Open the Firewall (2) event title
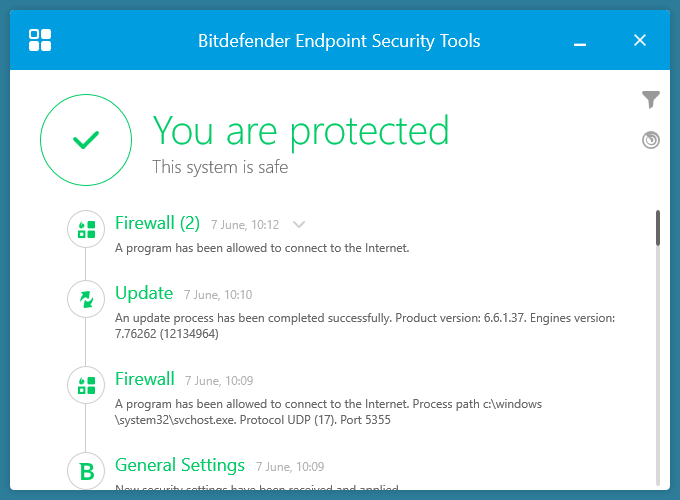The image size is (680, 500). pyautogui.click(x=157, y=222)
